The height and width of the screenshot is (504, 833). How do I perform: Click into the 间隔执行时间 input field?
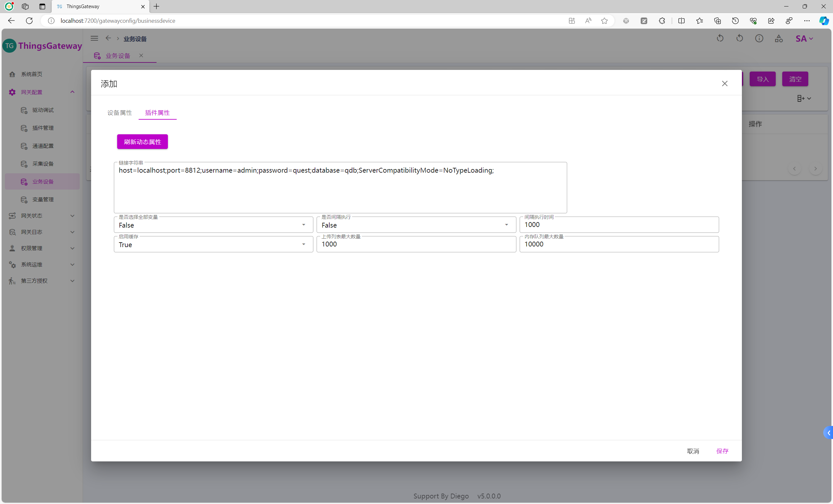(619, 225)
